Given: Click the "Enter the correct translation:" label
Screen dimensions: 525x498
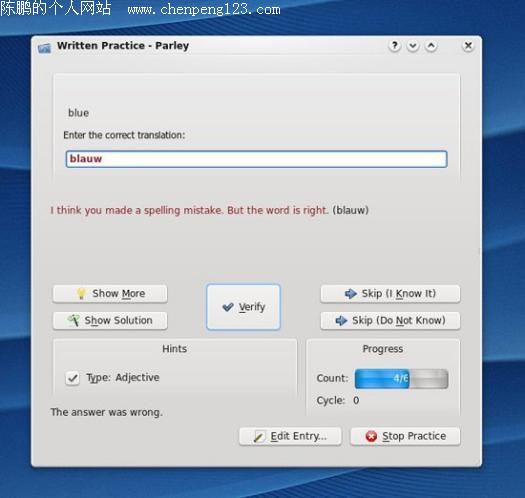Looking at the screenshot, I should click(124, 135).
